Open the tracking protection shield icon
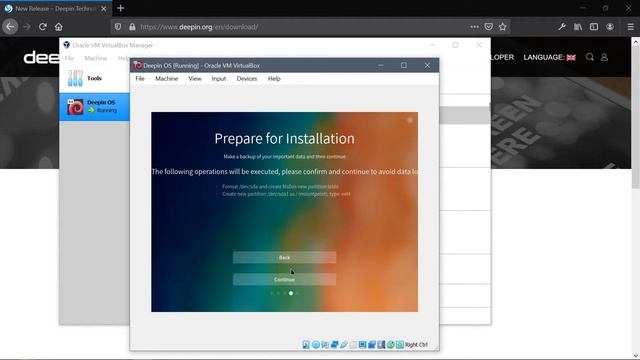The width and height of the screenshot is (640, 360). [118, 27]
